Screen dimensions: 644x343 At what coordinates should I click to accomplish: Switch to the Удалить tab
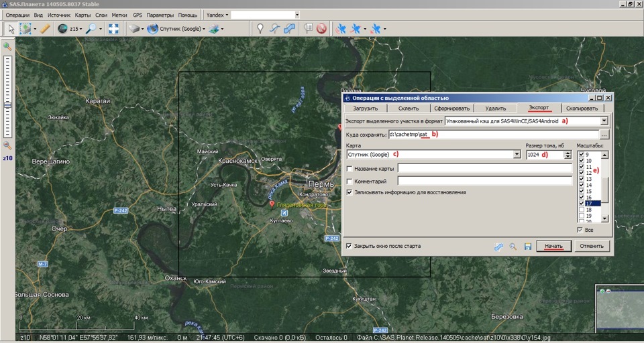coord(495,109)
